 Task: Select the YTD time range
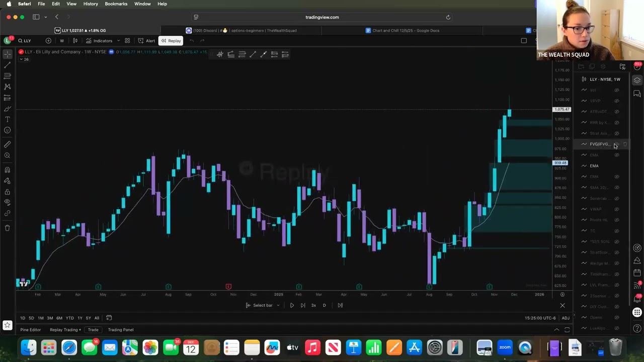click(70, 318)
